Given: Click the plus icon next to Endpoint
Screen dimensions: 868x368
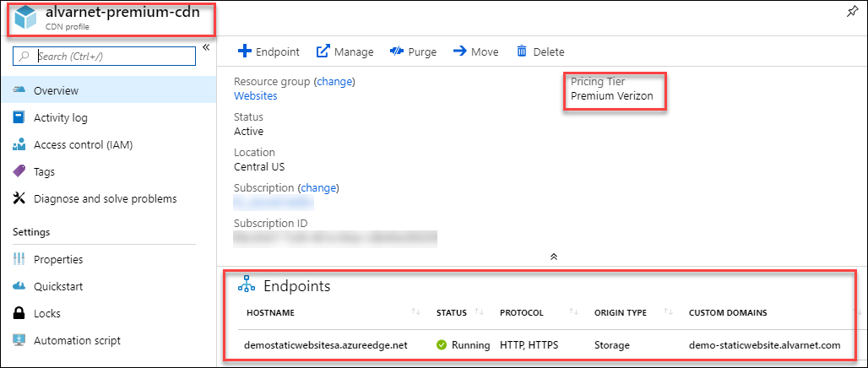Looking at the screenshot, I should [244, 51].
